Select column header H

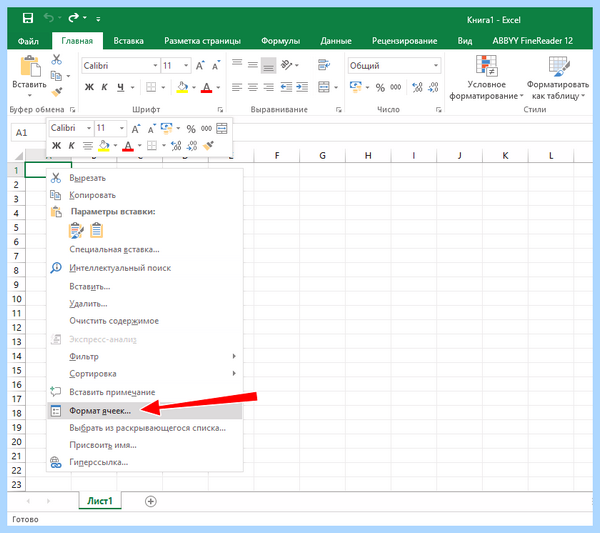368,155
